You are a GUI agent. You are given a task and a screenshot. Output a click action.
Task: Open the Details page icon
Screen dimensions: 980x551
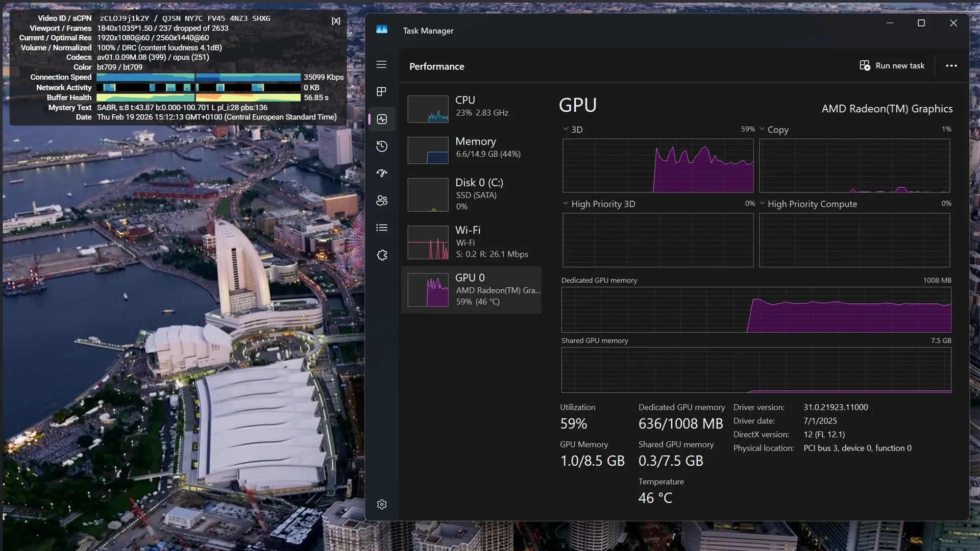(381, 228)
